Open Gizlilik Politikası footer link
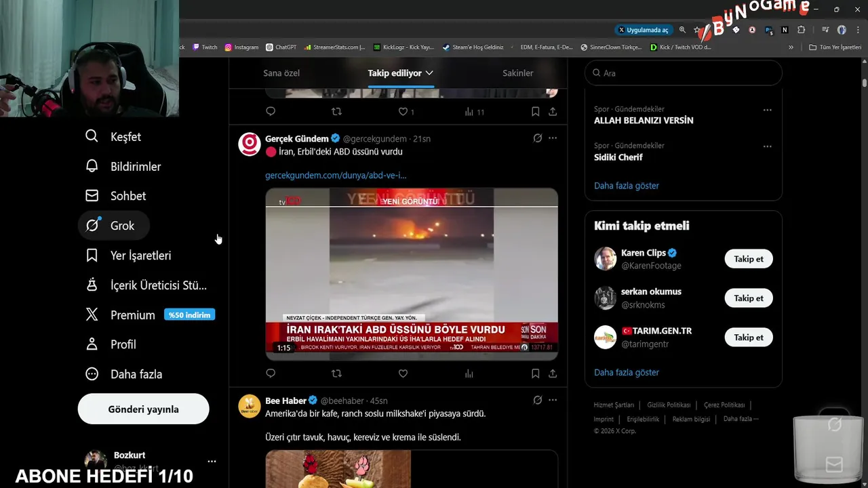The height and width of the screenshot is (488, 868). (x=669, y=405)
